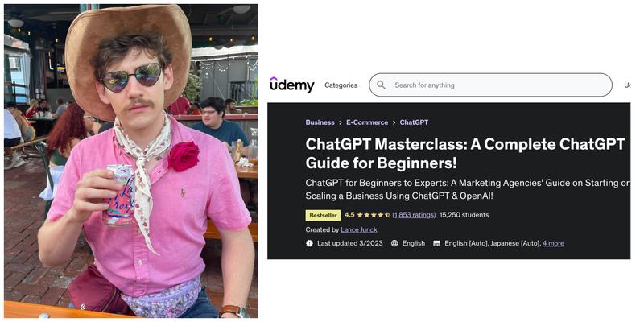The height and width of the screenshot is (322, 644).
Task: Open the E-Commerce breadcrumb link
Action: (x=367, y=122)
